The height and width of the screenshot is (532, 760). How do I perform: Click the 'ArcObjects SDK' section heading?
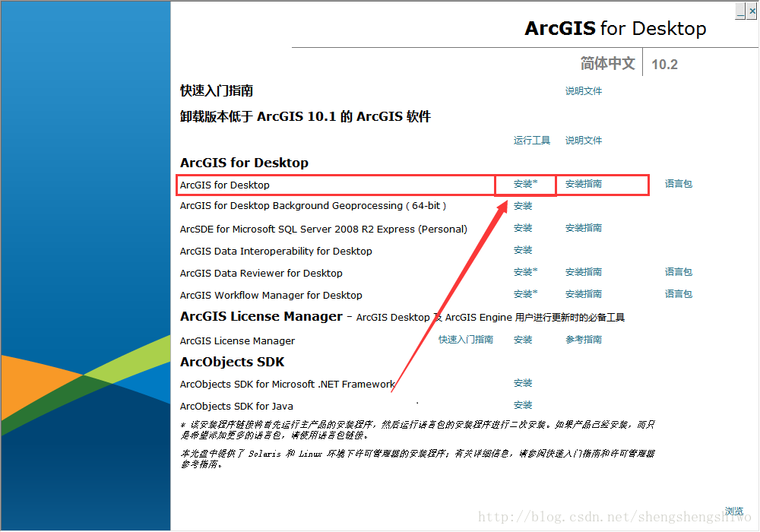tap(232, 362)
